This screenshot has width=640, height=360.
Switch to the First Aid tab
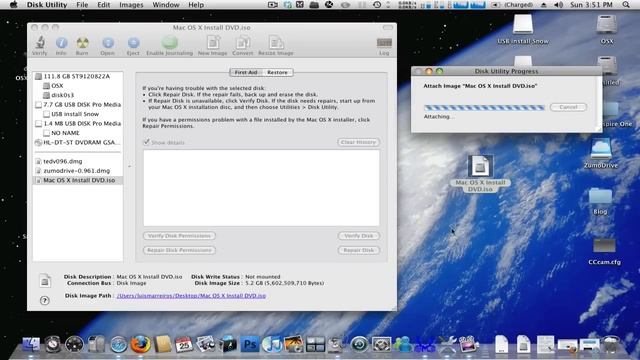tap(246, 72)
